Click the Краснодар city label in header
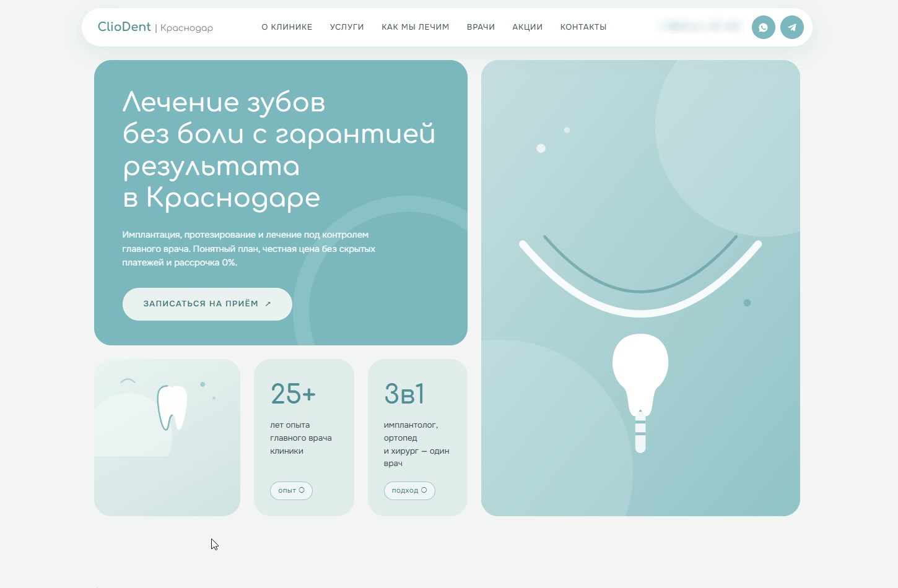The height and width of the screenshot is (588, 898). [x=186, y=28]
